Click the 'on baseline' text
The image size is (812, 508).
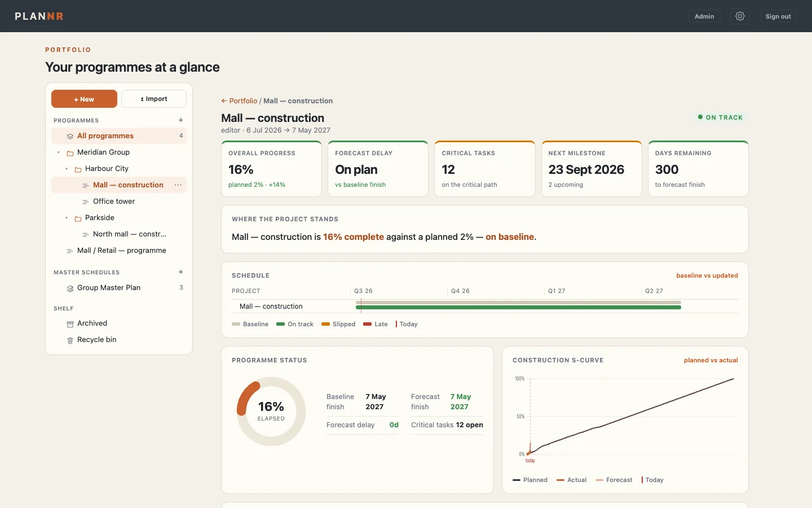510,237
